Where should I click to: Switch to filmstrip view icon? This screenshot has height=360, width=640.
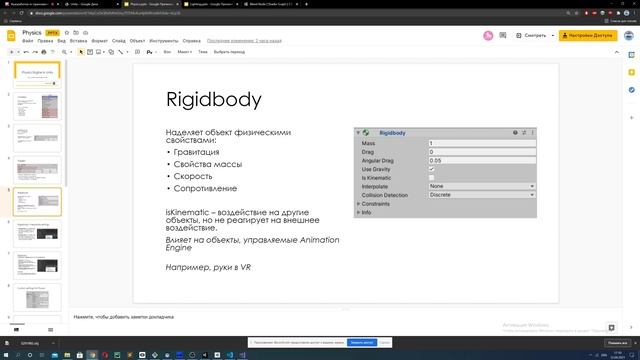(16, 330)
